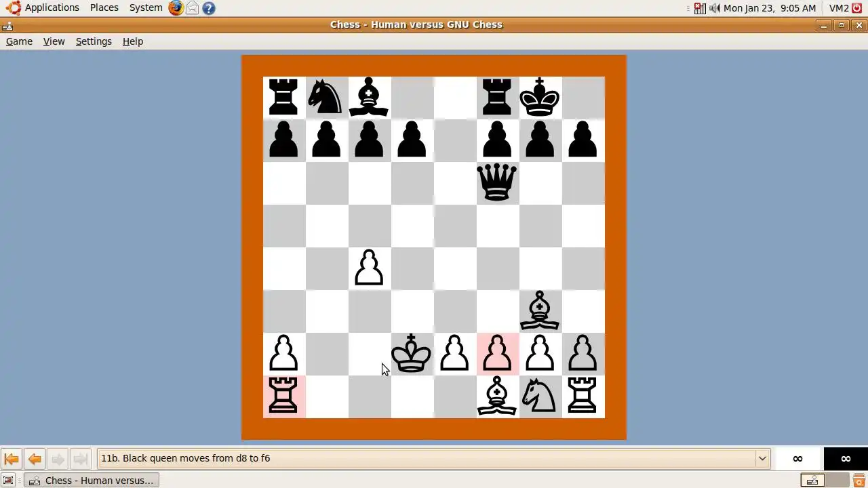Select the black pawn on a7
The height and width of the screenshot is (488, 868).
pos(283,140)
